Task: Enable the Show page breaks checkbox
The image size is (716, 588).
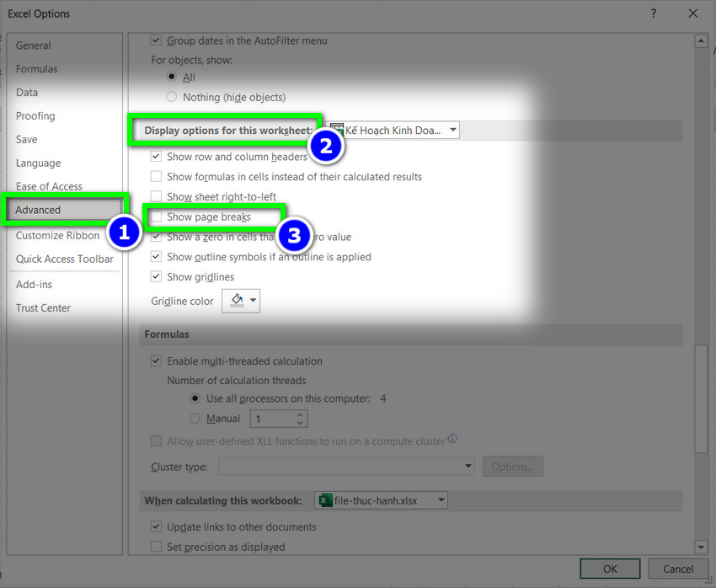Action: tap(156, 217)
